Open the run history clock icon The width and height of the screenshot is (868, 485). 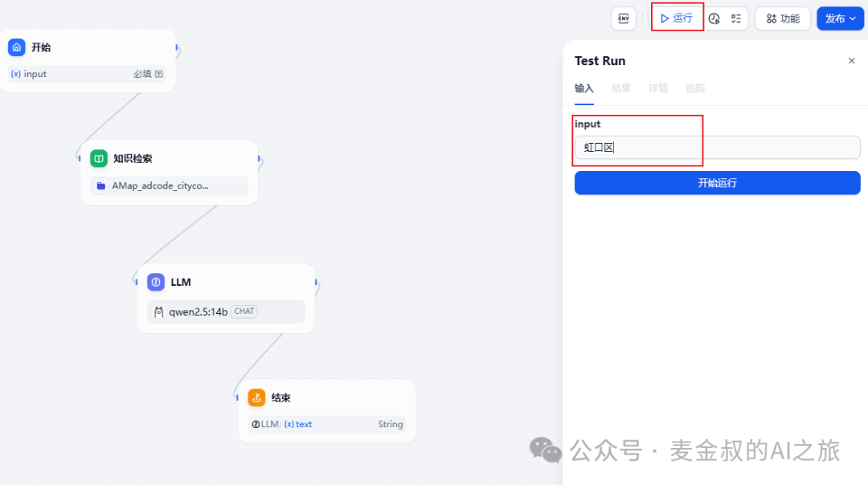click(x=714, y=18)
